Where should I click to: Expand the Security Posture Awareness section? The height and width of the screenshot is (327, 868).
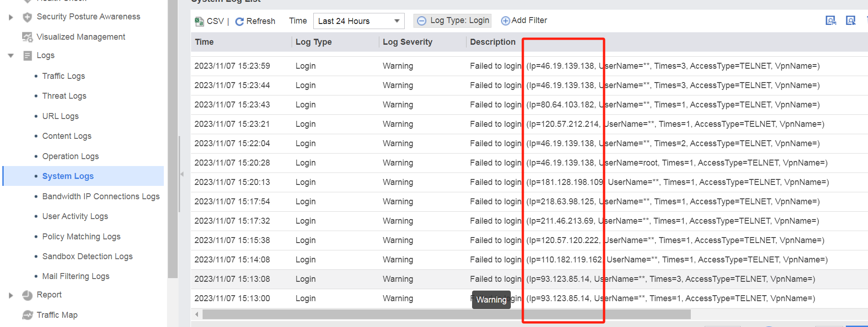(x=11, y=17)
